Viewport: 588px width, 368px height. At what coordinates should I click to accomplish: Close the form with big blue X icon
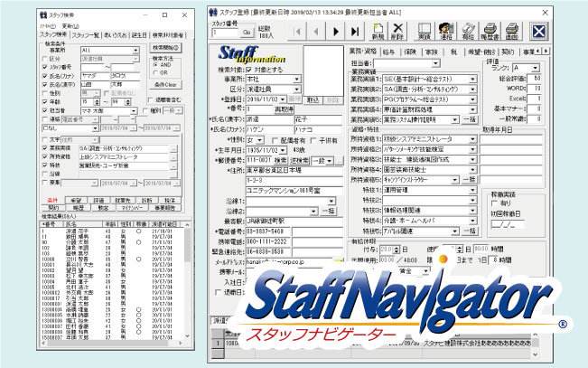pos(538,31)
